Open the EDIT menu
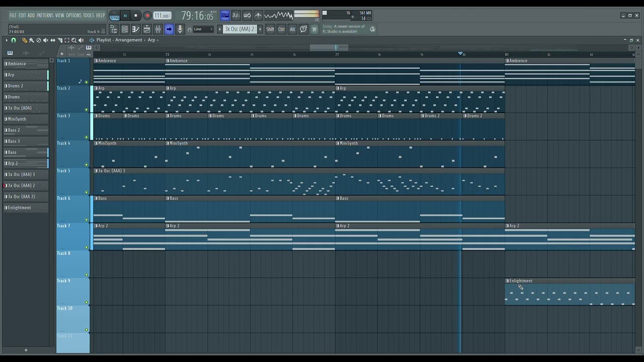 (x=22, y=16)
